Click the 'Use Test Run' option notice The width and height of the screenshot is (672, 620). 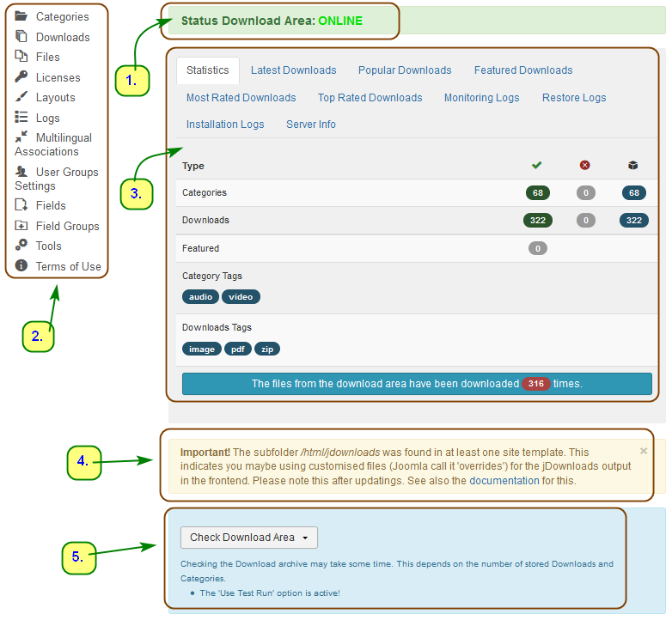[270, 593]
